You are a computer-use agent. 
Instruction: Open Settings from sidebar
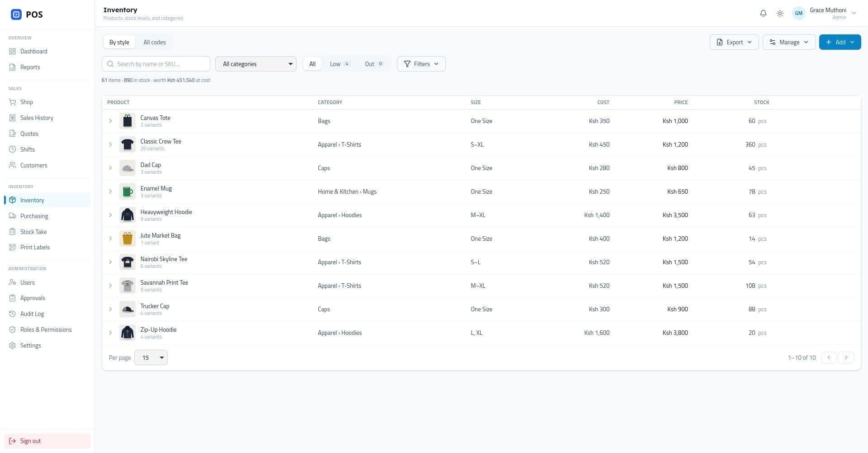(47, 346)
